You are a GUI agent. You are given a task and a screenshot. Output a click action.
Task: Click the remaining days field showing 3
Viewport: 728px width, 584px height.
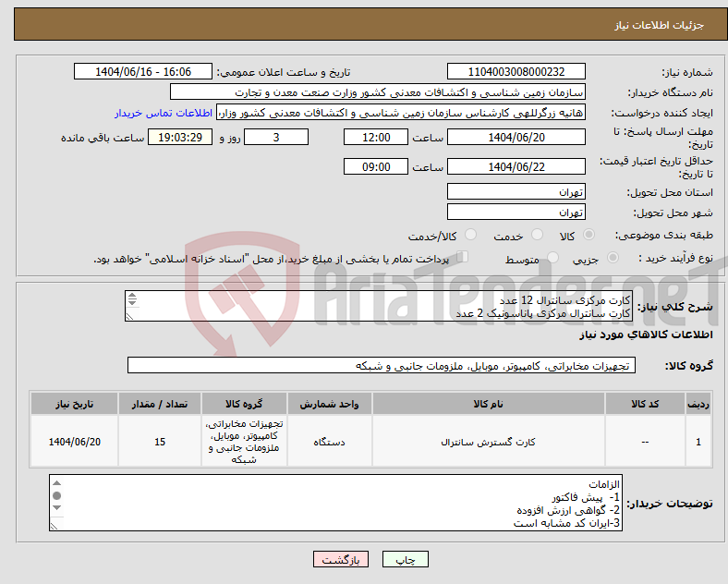[276, 137]
